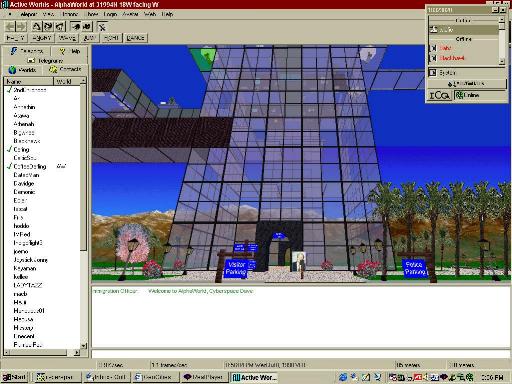Screen dimensions: 512x384
Task: Click the WAVE gesture button
Action: [67, 38]
